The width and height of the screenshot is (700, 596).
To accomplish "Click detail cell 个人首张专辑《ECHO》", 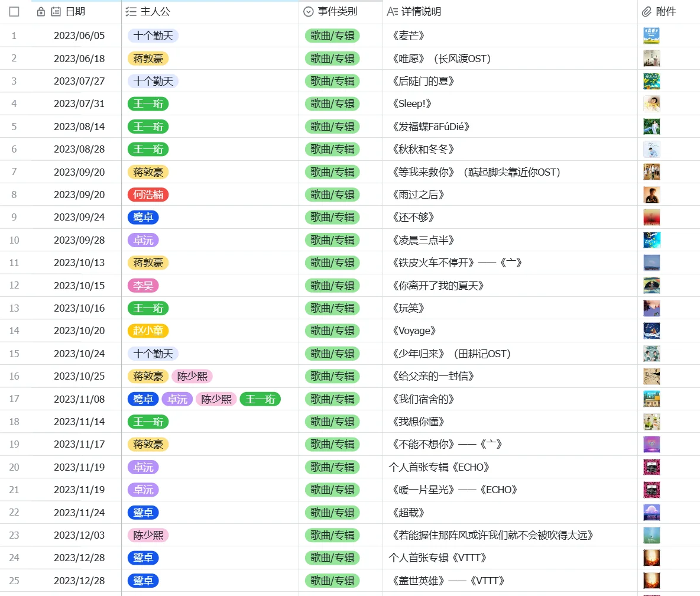I will point(510,467).
